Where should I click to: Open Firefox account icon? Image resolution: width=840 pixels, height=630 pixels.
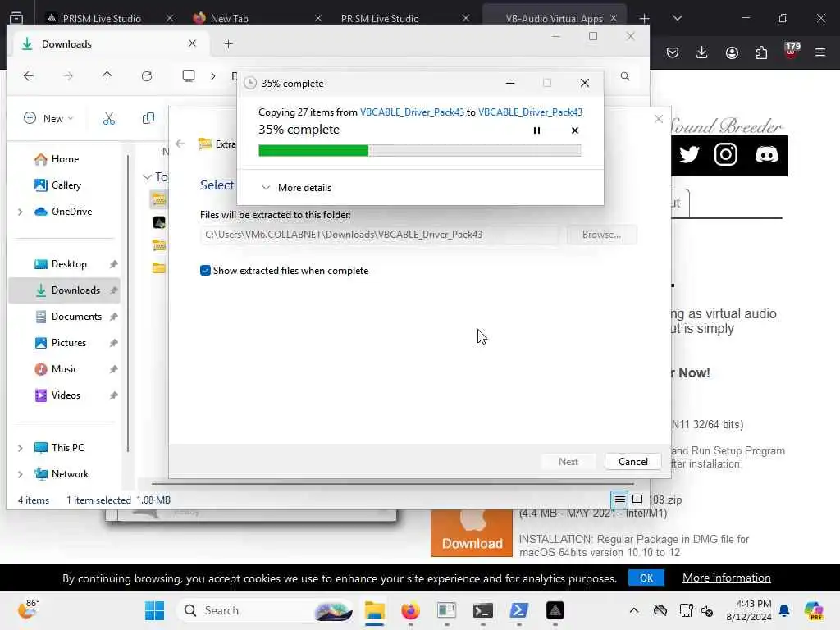click(732, 52)
